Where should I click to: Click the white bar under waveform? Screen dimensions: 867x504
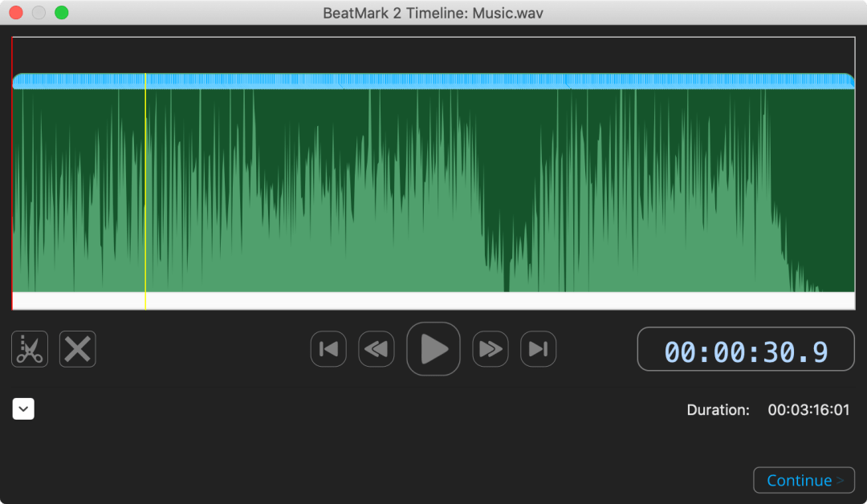coord(433,301)
